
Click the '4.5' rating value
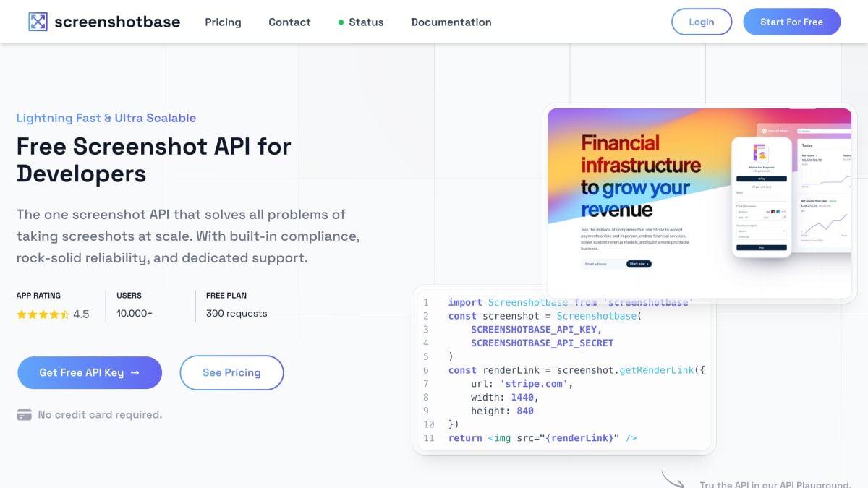pos(81,314)
